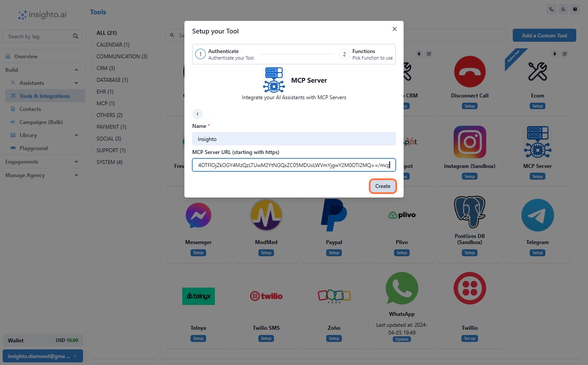The height and width of the screenshot is (365, 588).
Task: Click Set up under Twillio
Action: [470, 338]
